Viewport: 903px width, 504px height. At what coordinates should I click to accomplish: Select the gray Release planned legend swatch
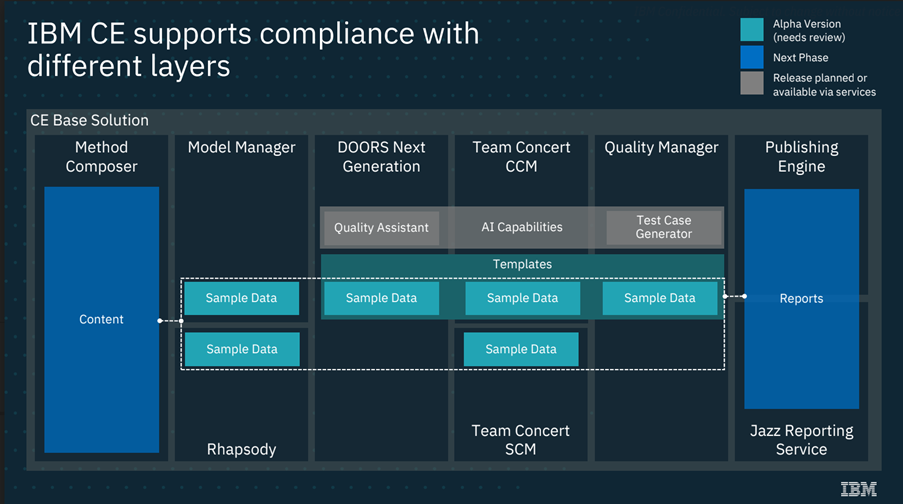(x=752, y=83)
